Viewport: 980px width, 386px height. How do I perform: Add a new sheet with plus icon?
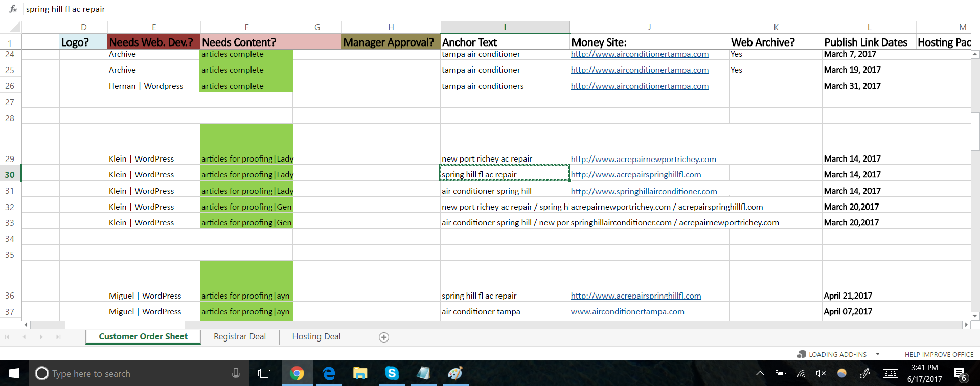pyautogui.click(x=384, y=337)
